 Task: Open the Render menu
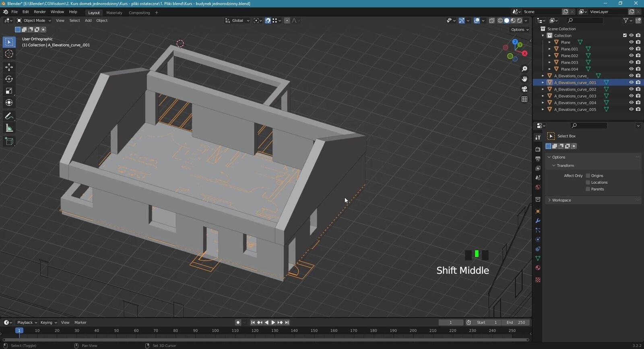(39, 12)
